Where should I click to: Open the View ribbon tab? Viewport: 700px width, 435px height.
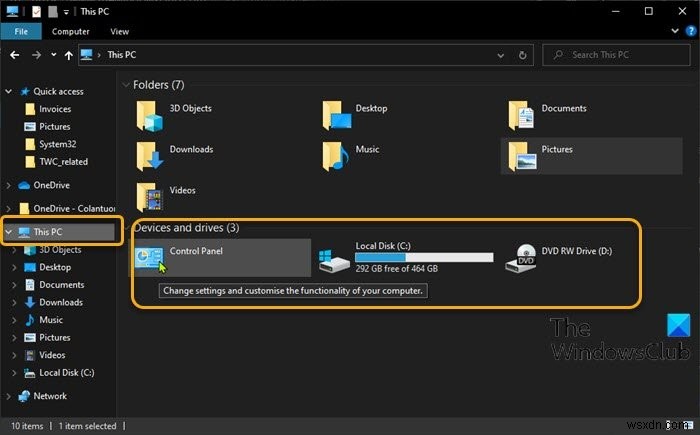coord(119,31)
